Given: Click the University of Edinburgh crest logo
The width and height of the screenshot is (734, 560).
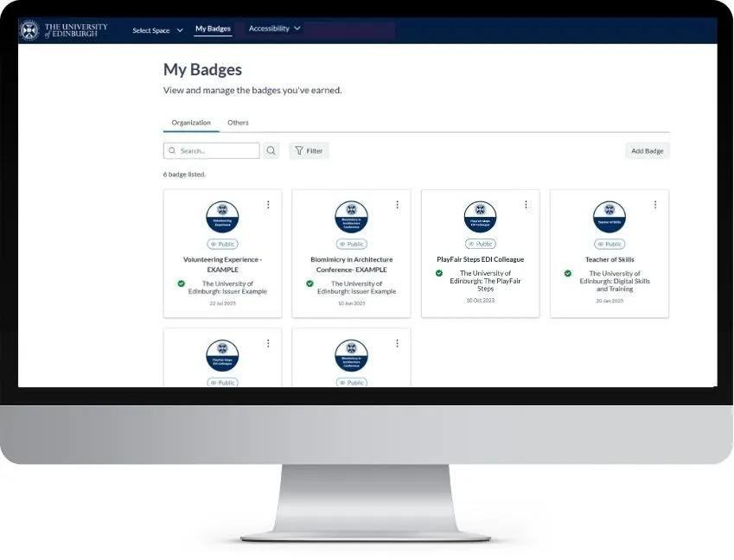Looking at the screenshot, I should coord(30,30).
